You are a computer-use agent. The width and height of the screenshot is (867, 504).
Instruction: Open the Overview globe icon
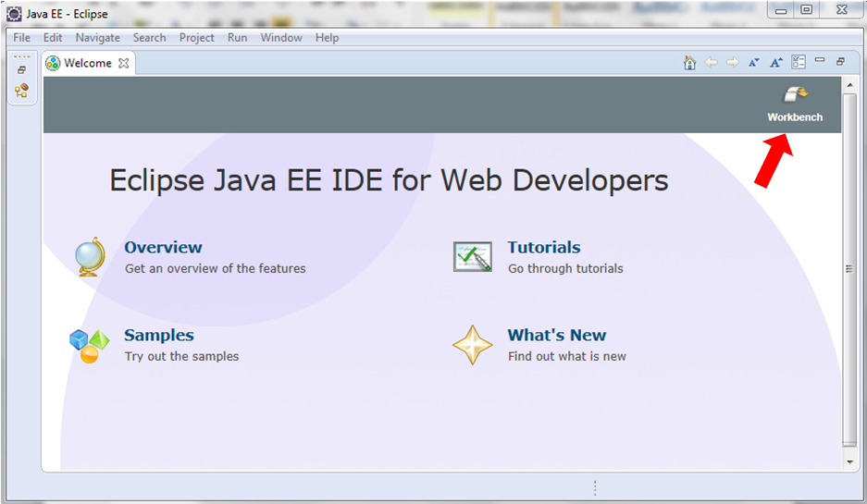click(89, 257)
